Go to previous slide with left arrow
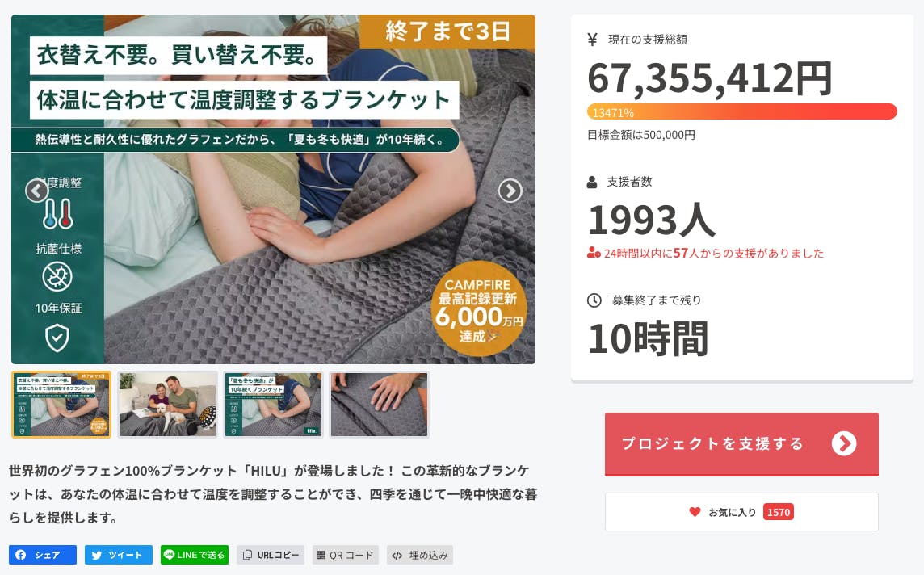 (36, 191)
